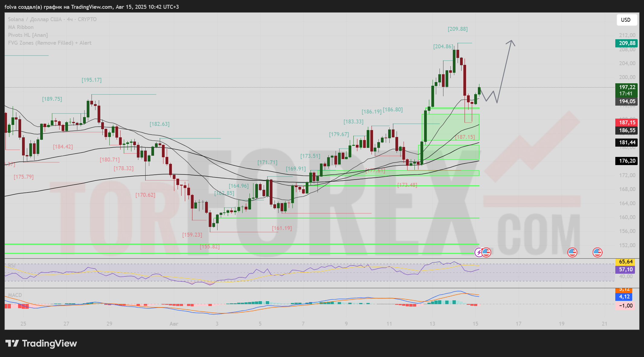Click the red 187,15 price axis label
The width and height of the screenshot is (644, 357).
coord(626,123)
